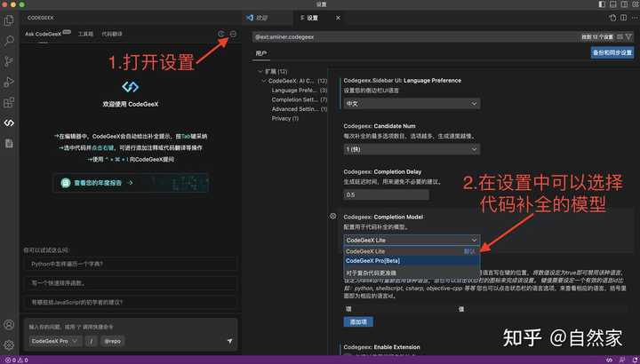The width and height of the screenshot is (640, 364).
Task: Open settings JSON file icon
Action: pos(612,18)
